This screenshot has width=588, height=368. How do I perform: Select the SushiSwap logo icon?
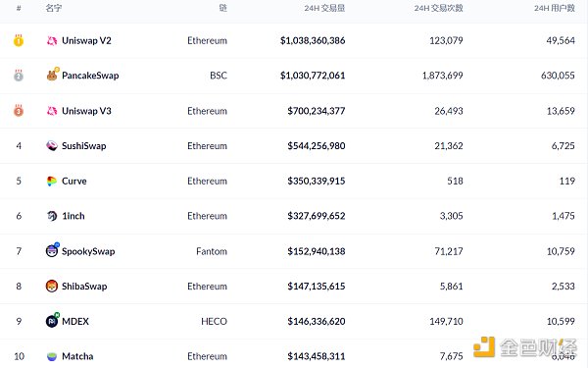(x=52, y=145)
